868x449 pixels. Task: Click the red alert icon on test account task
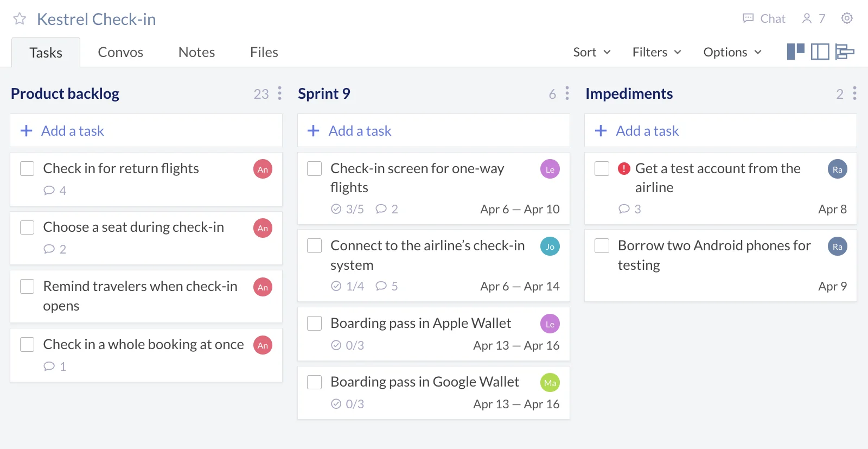tap(624, 168)
